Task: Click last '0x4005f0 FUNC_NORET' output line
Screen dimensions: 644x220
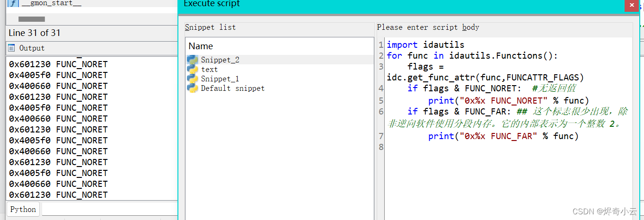Action: click(x=58, y=173)
